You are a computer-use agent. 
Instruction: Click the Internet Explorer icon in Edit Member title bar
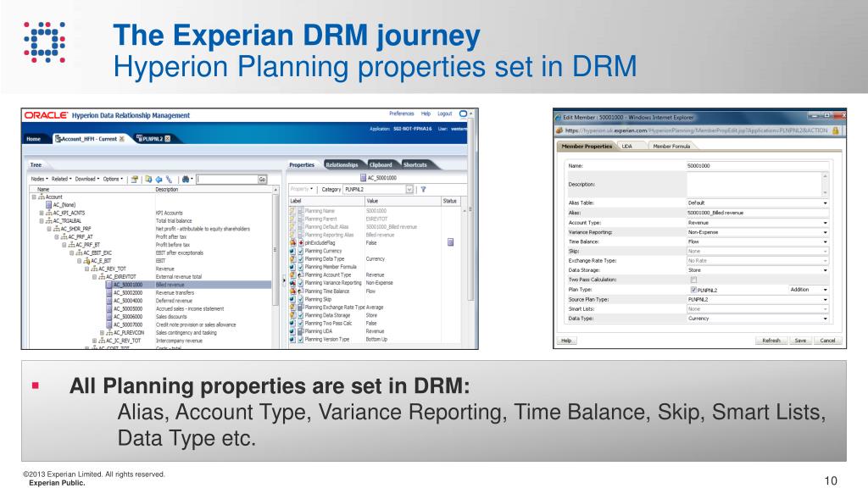(x=558, y=117)
